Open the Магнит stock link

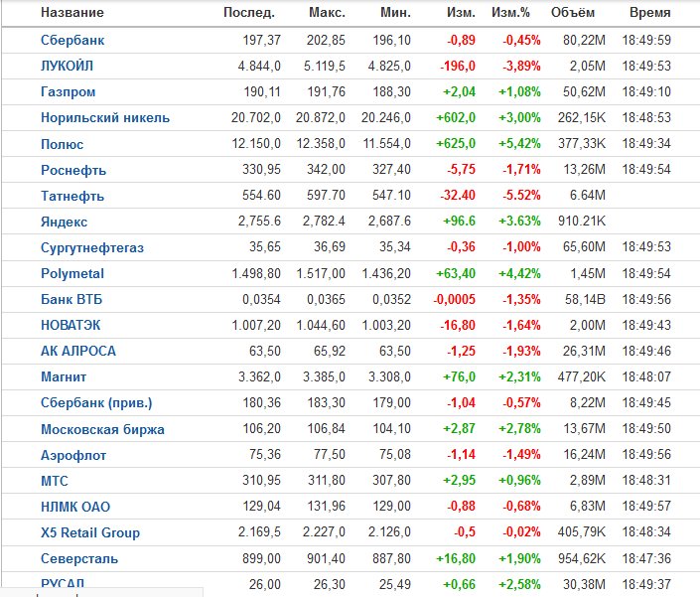64,376
